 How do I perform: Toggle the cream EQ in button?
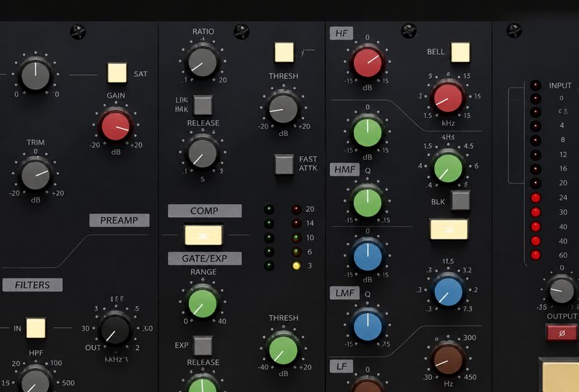pos(449,229)
